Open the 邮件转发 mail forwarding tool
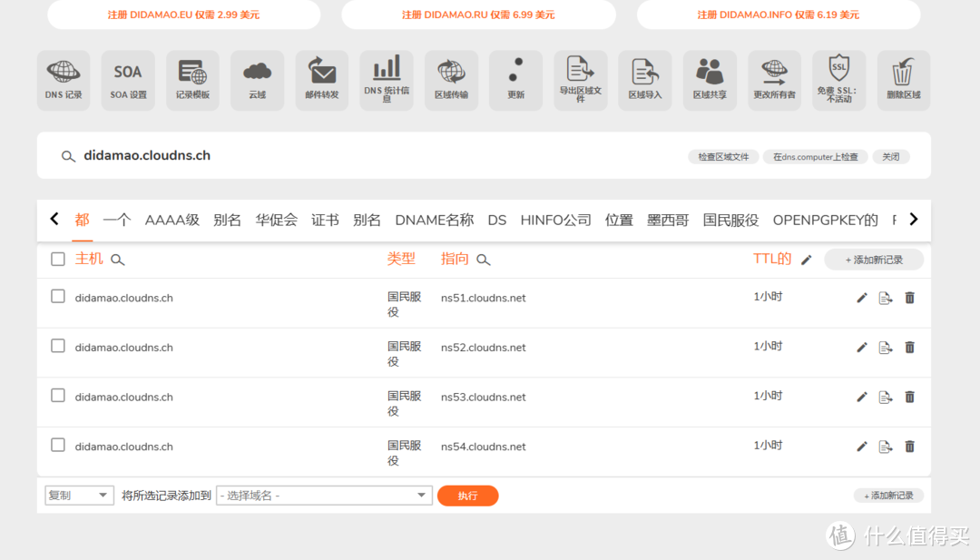The width and height of the screenshot is (980, 560). (321, 80)
